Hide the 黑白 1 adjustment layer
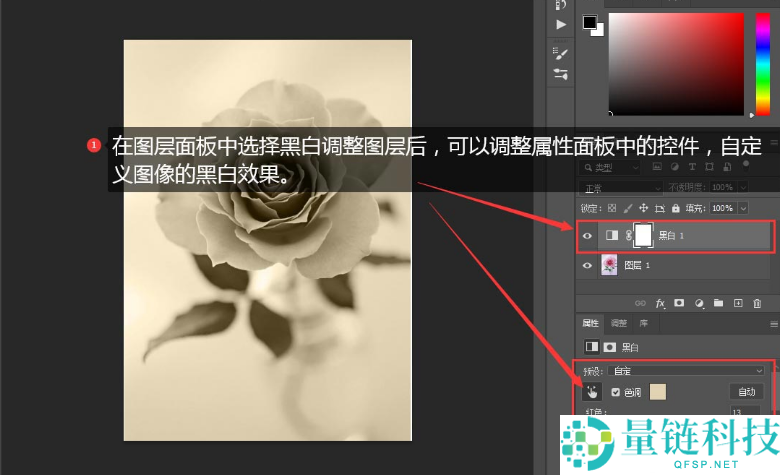This screenshot has width=780, height=475. [588, 236]
